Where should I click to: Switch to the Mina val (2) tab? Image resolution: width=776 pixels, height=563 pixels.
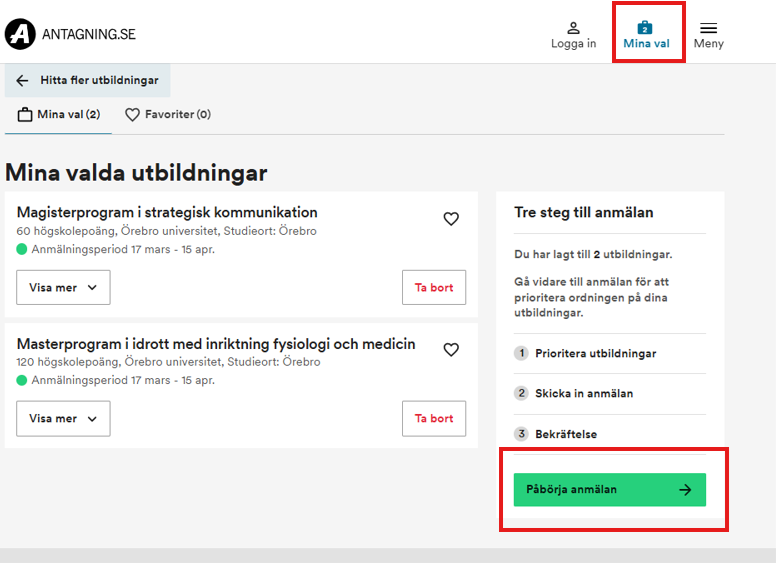(59, 115)
